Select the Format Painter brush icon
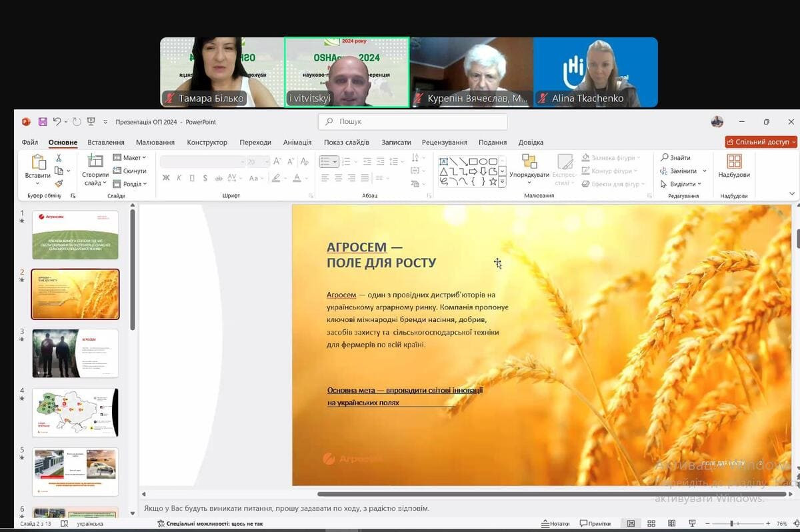 (59, 183)
